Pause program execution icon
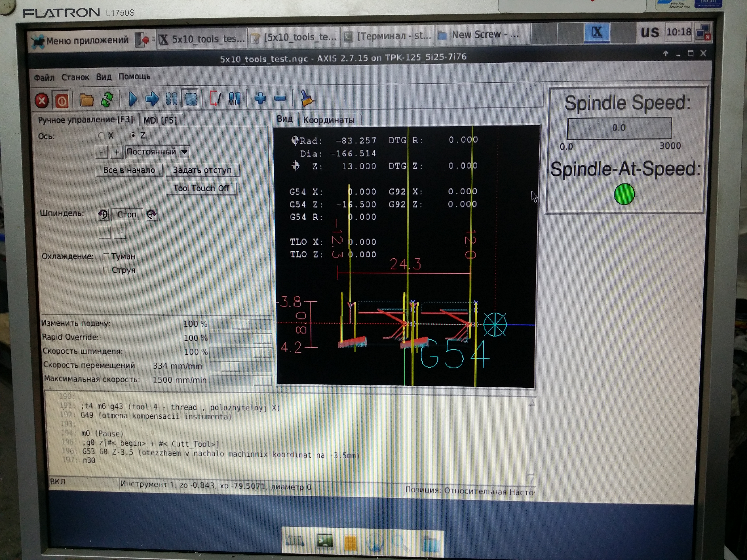 171,99
